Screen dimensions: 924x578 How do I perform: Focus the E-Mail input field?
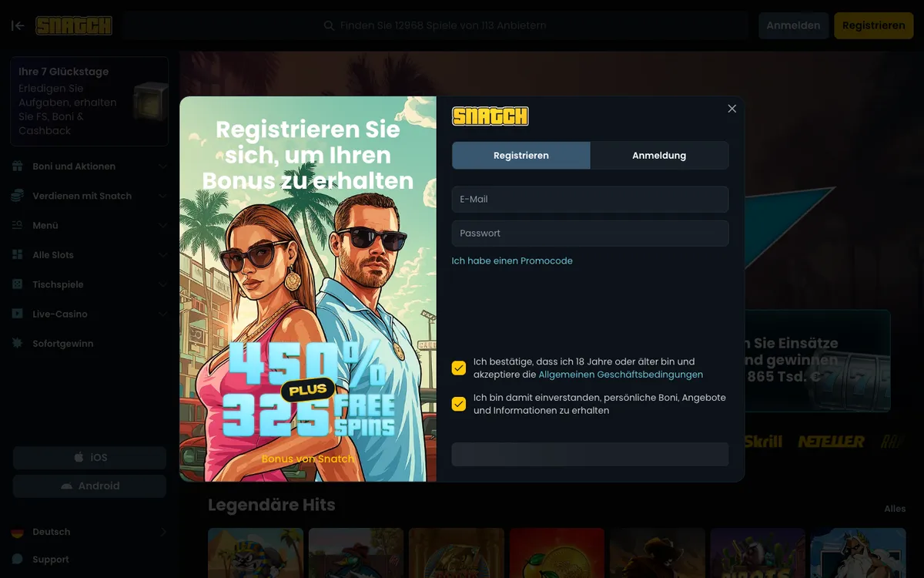590,199
